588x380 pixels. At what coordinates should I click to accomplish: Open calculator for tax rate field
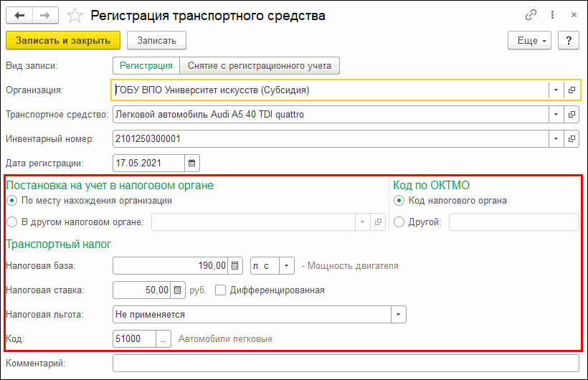179,290
